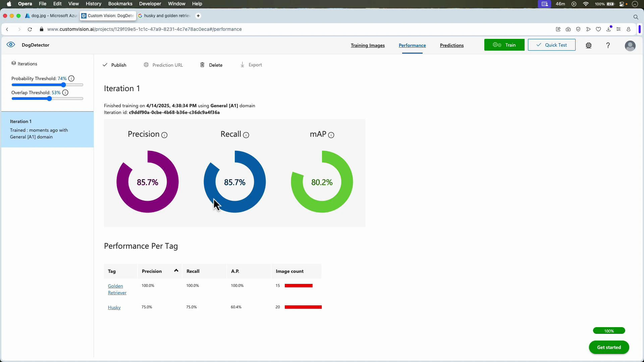The width and height of the screenshot is (644, 362).
Task: Click the Iterations layers icon
Action: tap(14, 63)
